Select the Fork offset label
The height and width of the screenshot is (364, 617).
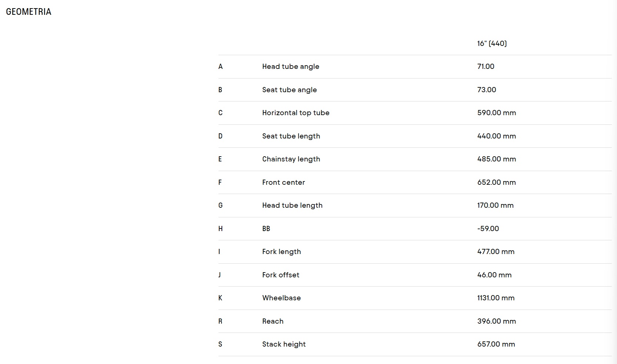(281, 275)
